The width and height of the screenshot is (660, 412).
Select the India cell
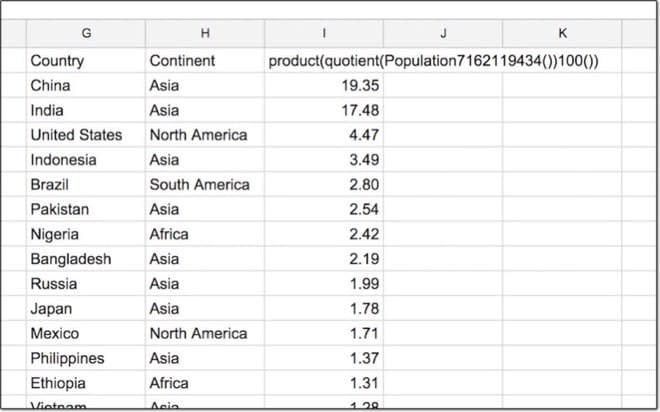pos(86,110)
